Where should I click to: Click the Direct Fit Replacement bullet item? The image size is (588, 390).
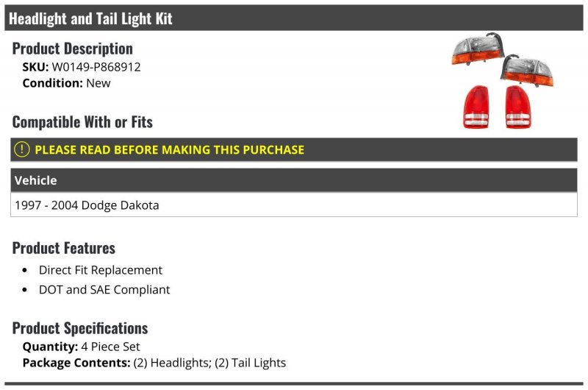101,270
